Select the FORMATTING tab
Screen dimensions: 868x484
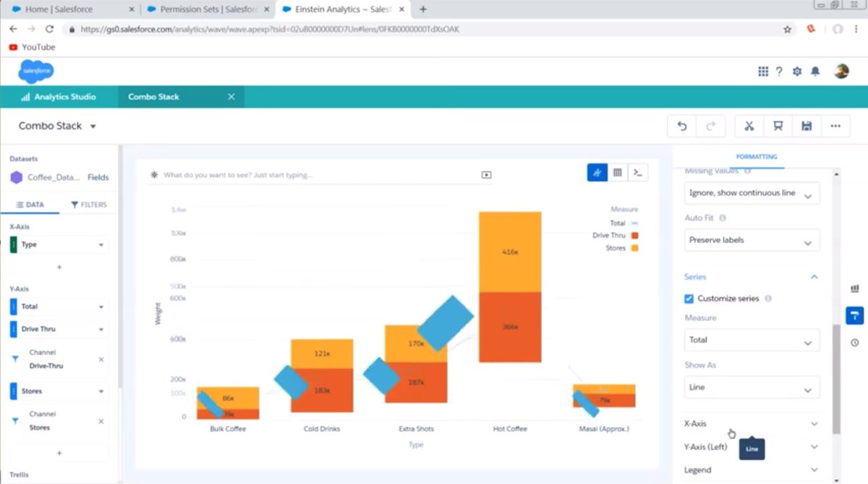757,156
